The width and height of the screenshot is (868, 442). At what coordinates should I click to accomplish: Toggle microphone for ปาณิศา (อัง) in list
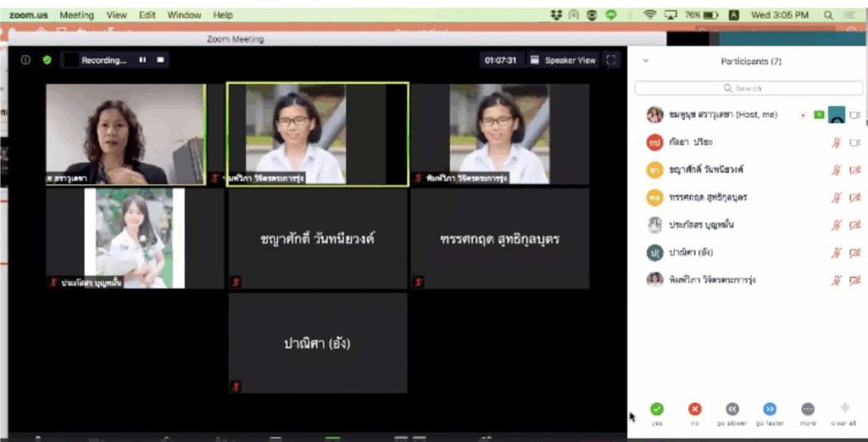[835, 253]
